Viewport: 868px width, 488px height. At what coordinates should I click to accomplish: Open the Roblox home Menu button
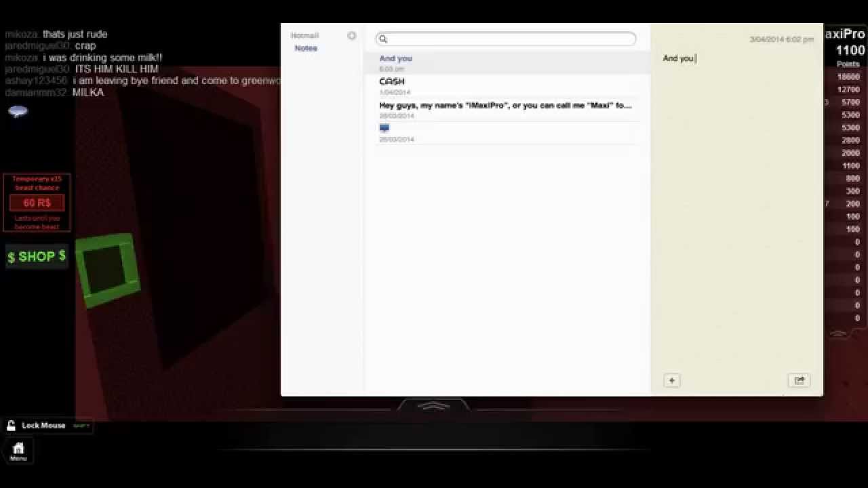18,451
